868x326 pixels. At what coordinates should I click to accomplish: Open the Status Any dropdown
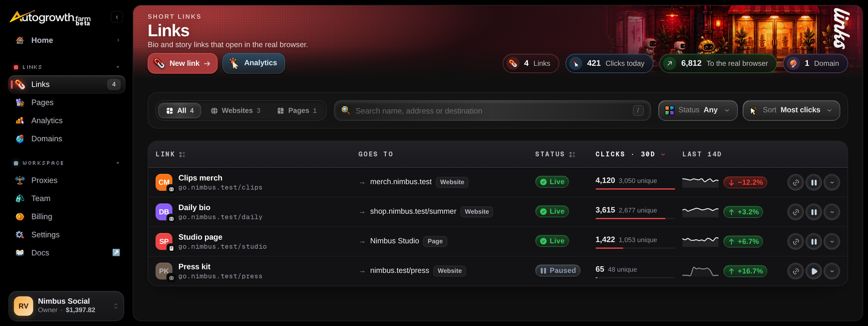pos(698,110)
